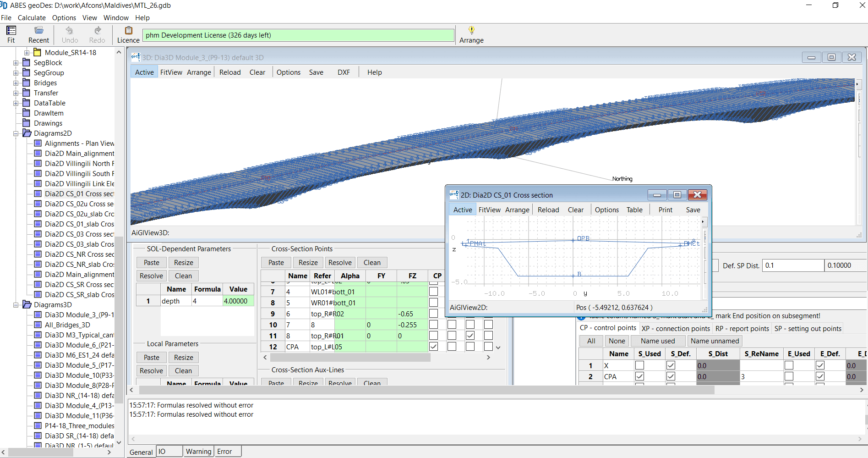
Task: Click the Arrange lightbulb icon
Action: [x=471, y=31]
